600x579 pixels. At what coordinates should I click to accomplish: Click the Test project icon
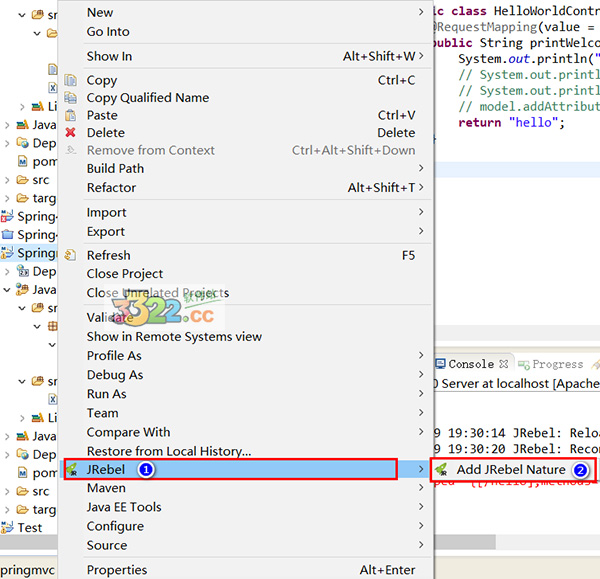(7, 527)
